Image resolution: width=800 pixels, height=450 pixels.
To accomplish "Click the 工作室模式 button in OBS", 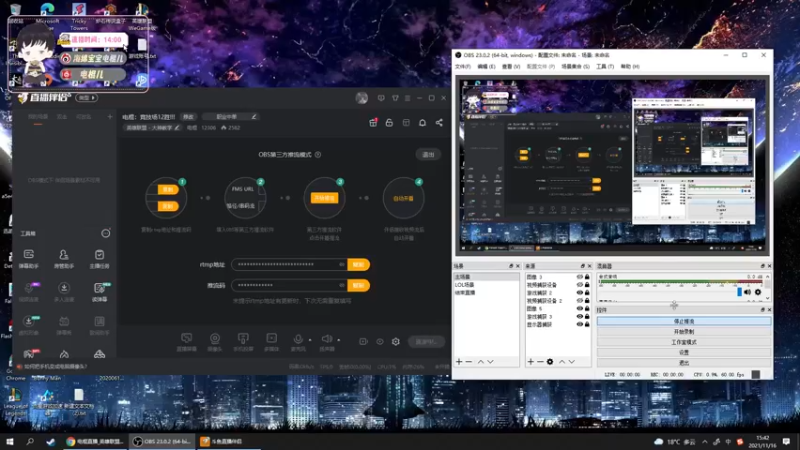I will 684,342.
